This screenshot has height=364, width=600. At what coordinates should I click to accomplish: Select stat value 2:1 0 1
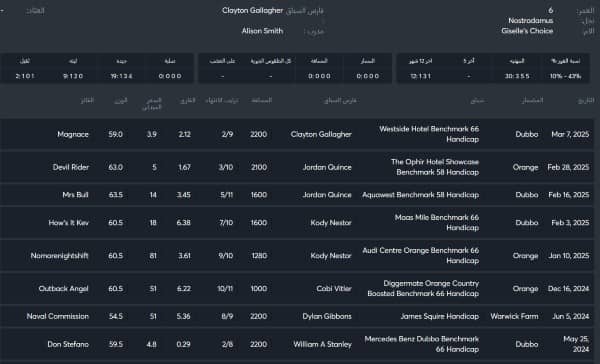25,76
